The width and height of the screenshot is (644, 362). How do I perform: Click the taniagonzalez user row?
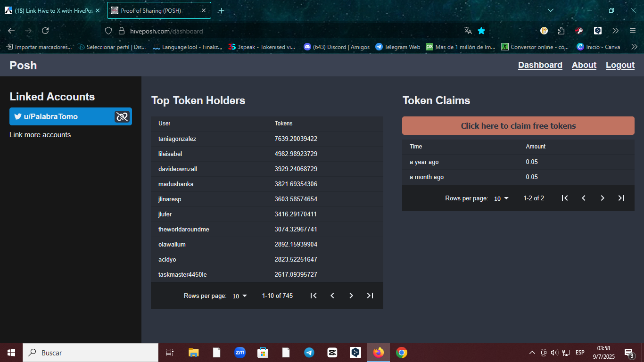point(267,139)
